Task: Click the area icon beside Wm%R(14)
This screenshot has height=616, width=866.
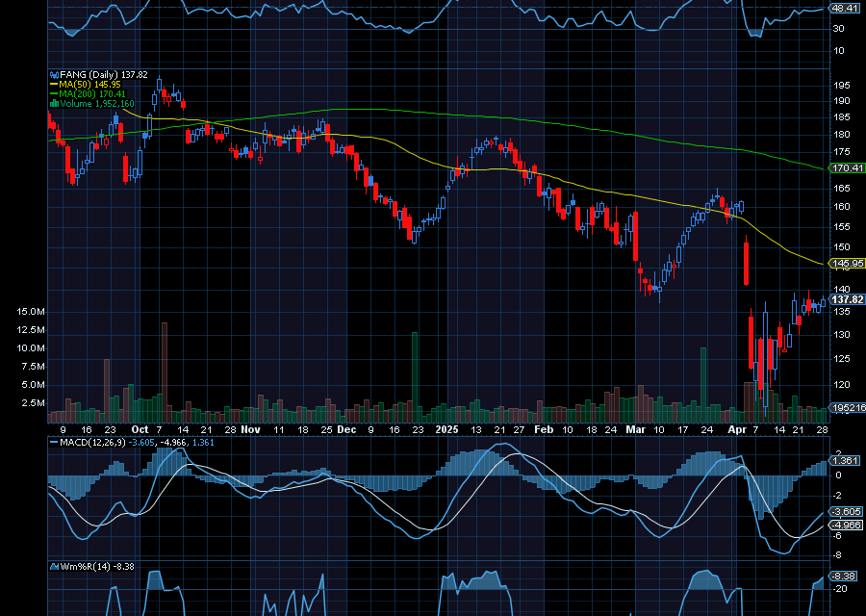Action: point(54,567)
